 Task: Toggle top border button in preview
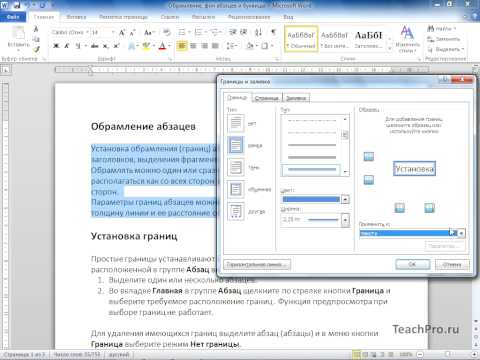(369, 156)
